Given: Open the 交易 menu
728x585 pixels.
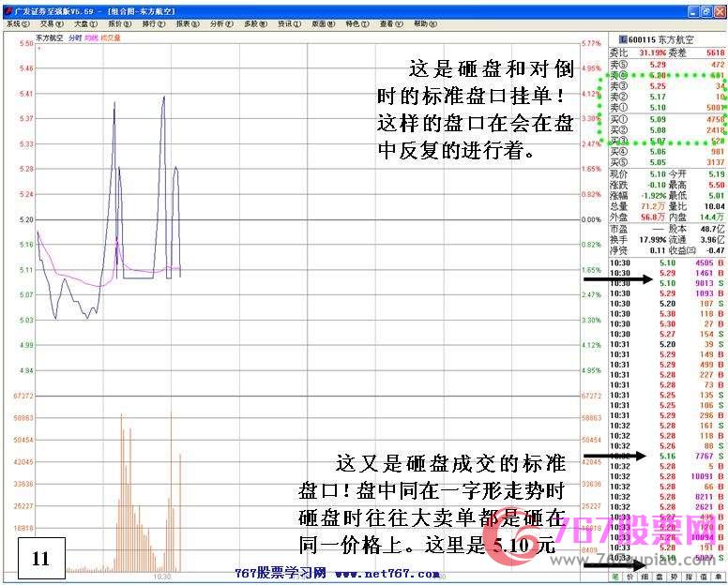Looking at the screenshot, I should (x=52, y=23).
